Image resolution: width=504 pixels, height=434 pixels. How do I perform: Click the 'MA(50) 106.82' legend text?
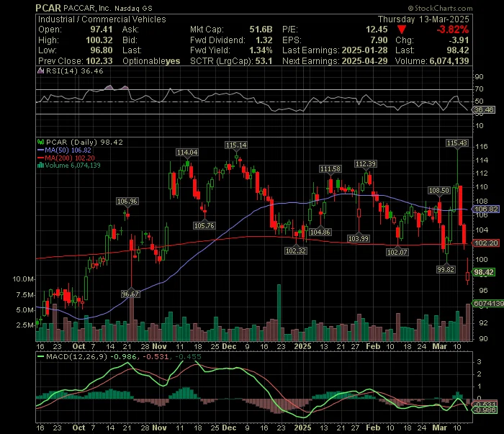tap(68, 150)
